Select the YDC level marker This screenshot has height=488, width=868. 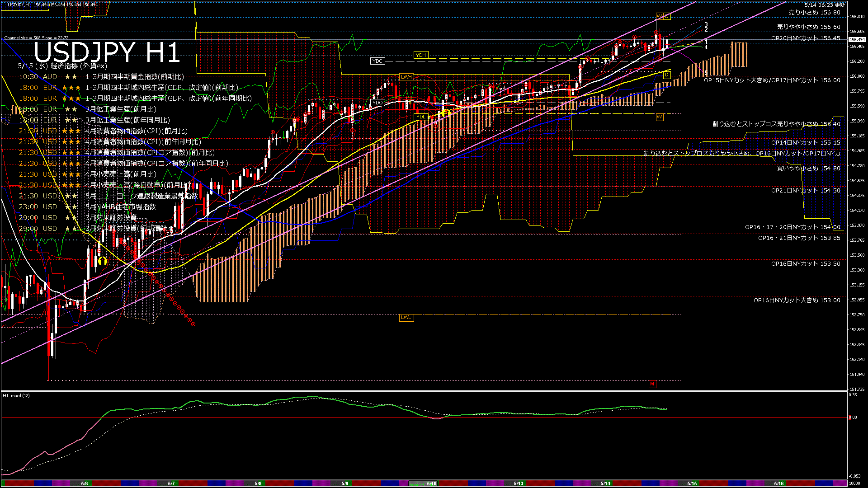coord(377,61)
